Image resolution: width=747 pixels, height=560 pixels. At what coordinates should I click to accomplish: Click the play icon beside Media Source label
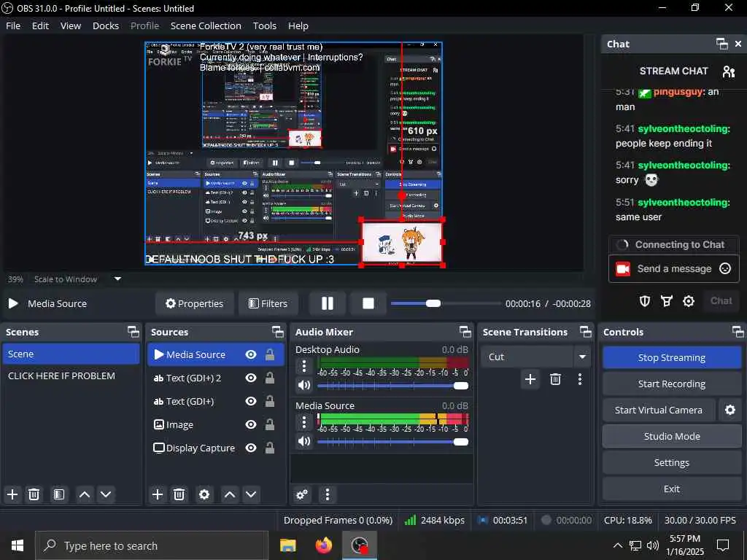click(x=13, y=303)
